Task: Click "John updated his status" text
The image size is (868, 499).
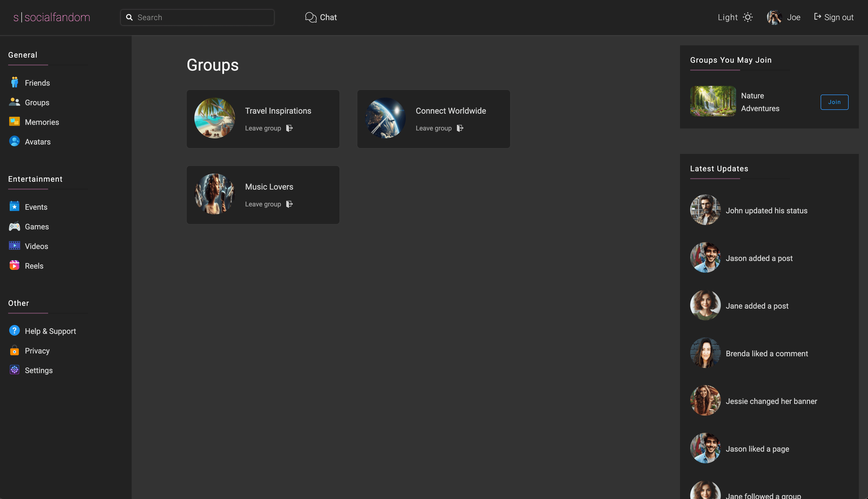Action: tap(766, 211)
